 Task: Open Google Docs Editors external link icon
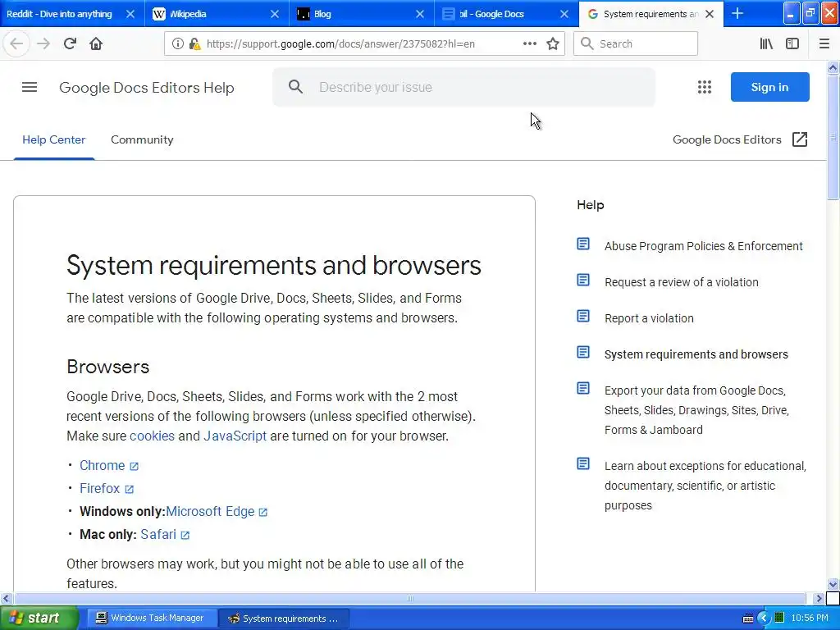pyautogui.click(x=799, y=139)
